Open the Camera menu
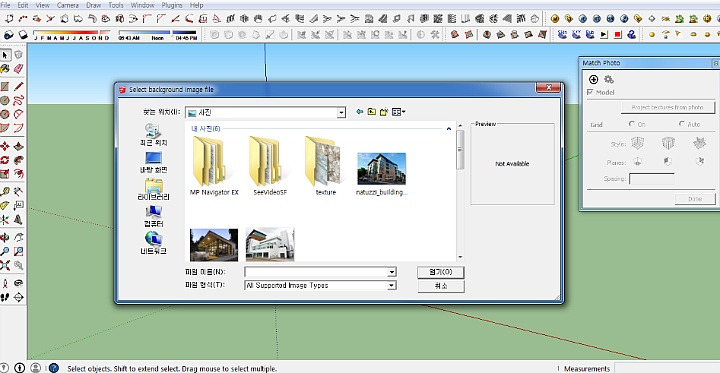 coord(68,5)
